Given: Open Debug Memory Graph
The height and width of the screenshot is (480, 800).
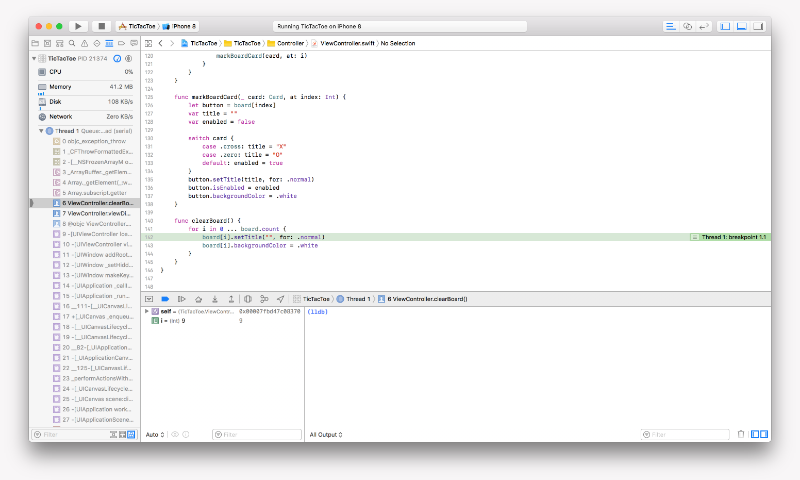Looking at the screenshot, I should 264,299.
